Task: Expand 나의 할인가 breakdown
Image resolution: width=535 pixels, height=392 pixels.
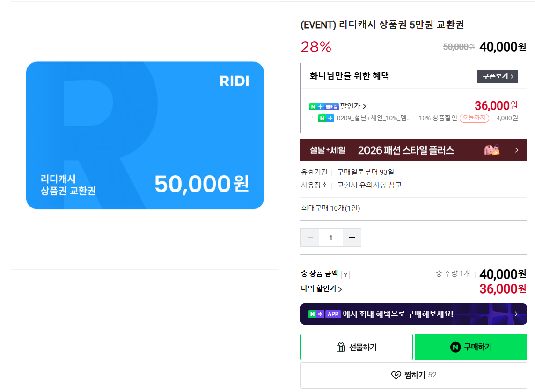Action: (x=322, y=289)
